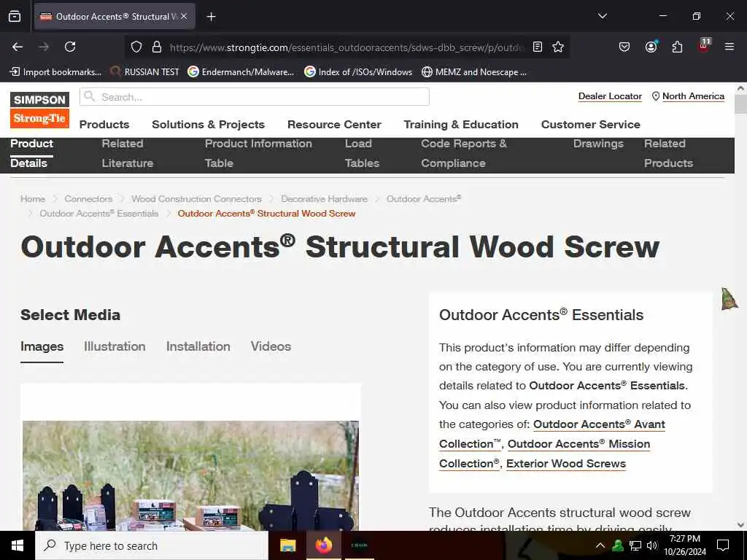Open File Explorer from the taskbar
Viewport: 747px width, 560px height.
pyautogui.click(x=287, y=545)
